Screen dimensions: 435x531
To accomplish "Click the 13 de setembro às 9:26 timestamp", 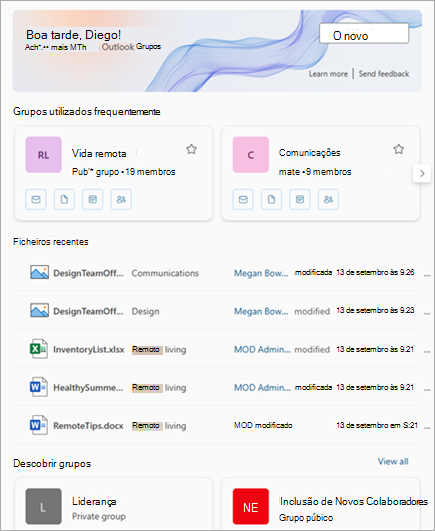I will [x=375, y=272].
